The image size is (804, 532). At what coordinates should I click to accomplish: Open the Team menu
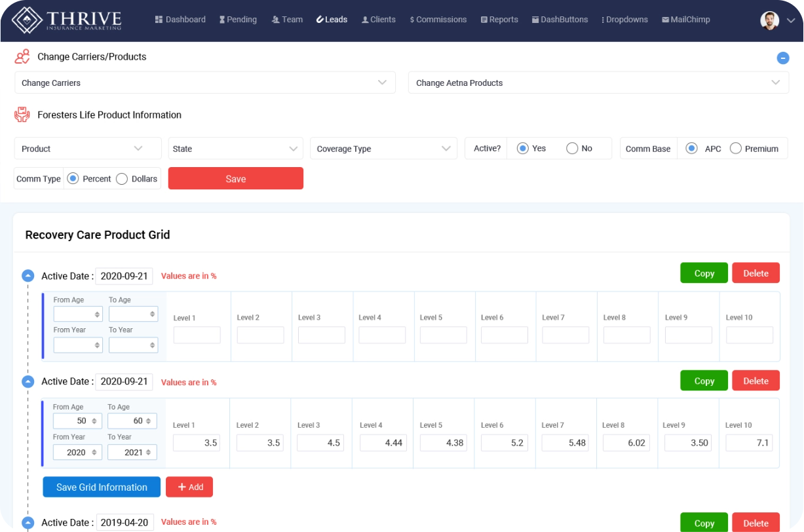287,20
